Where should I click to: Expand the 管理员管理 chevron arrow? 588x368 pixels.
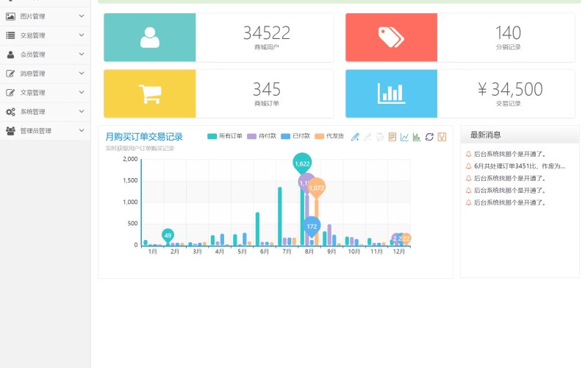(82, 130)
